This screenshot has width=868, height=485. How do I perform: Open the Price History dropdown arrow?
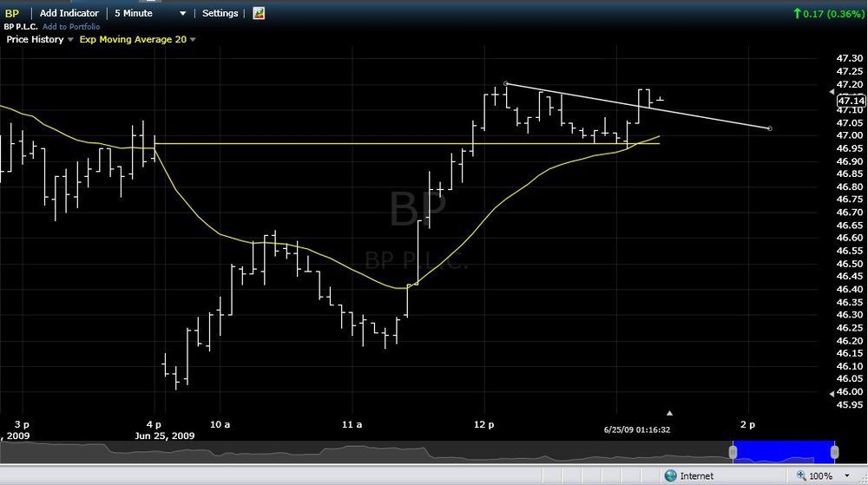(x=70, y=40)
